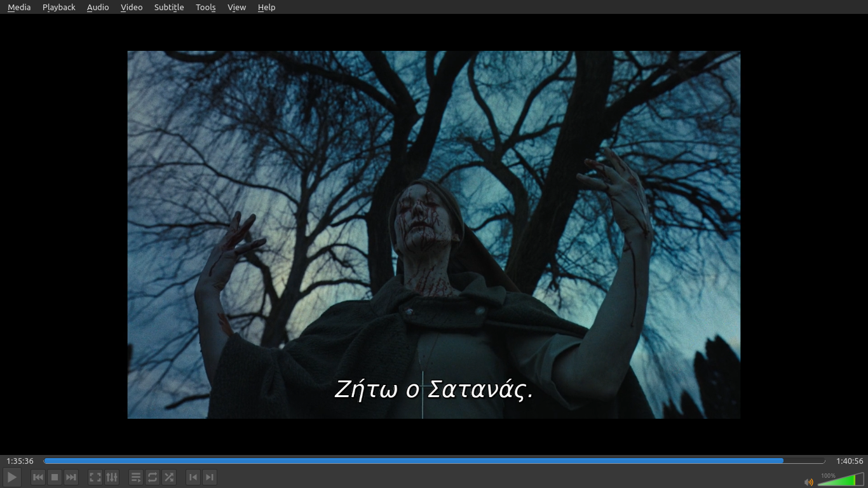
Task: Click on the video display area
Action: pos(434,234)
